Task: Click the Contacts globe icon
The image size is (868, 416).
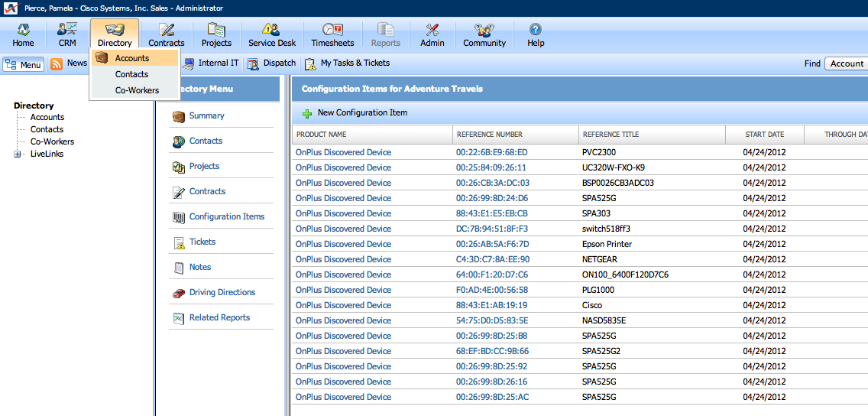Action: pyautogui.click(x=178, y=141)
